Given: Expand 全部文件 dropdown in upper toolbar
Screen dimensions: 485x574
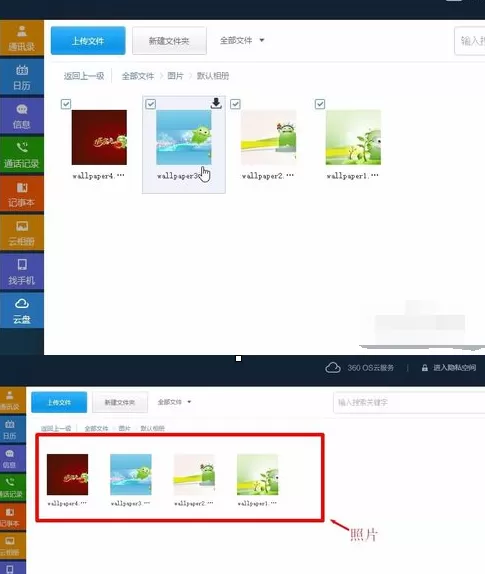Looking at the screenshot, I should (x=242, y=40).
